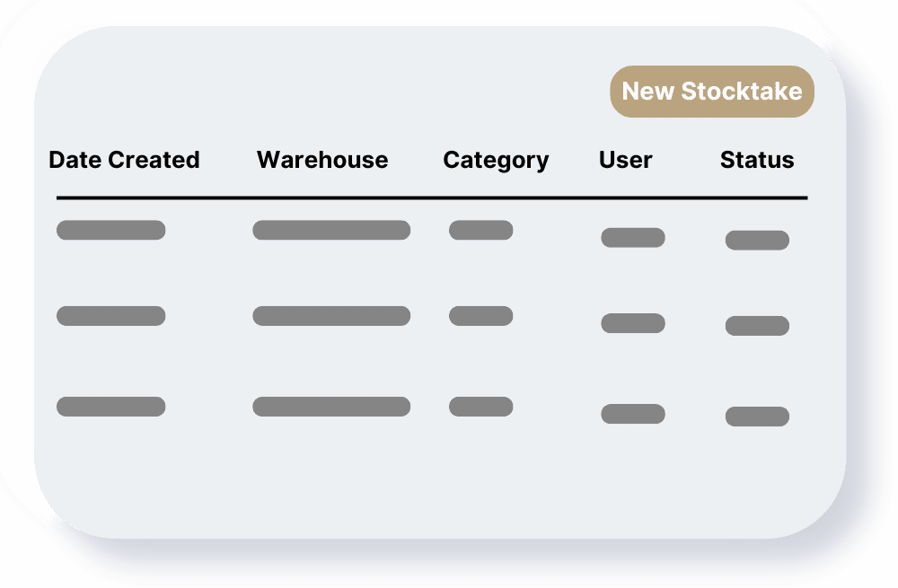Click the third row's Status value
The image size is (898, 588).
coord(757,417)
